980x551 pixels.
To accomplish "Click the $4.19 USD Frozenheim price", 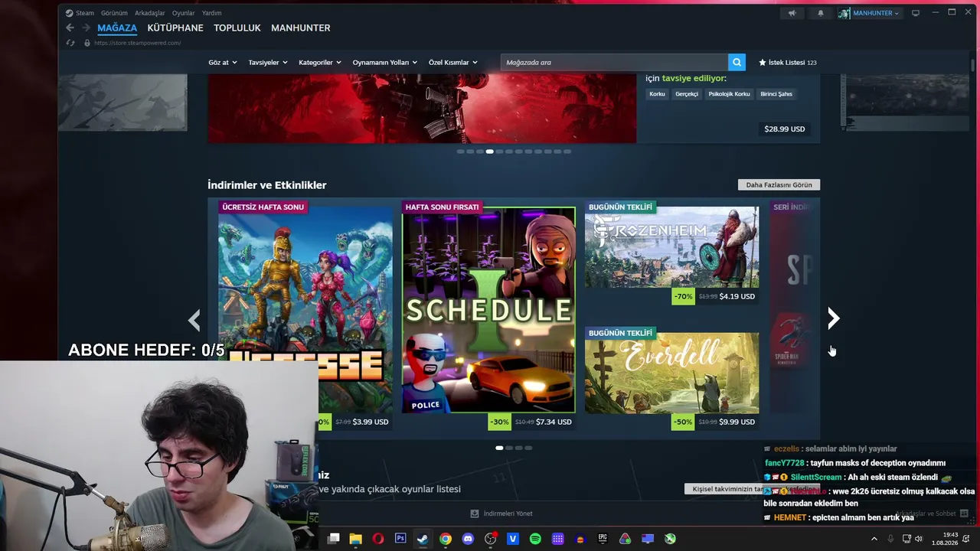I will [x=737, y=296].
